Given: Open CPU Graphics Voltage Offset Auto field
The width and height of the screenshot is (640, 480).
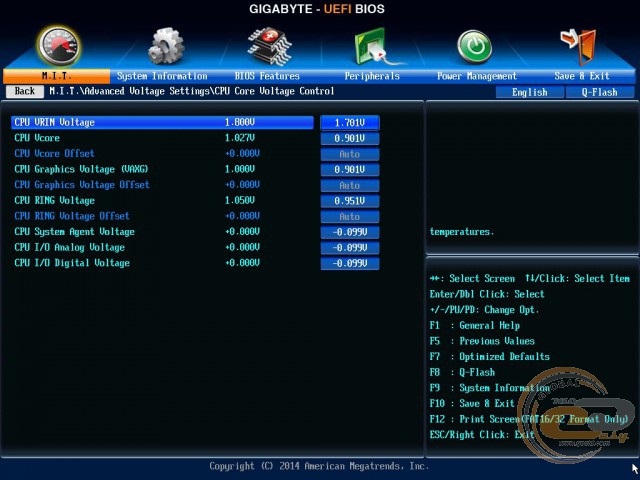Looking at the screenshot, I should [x=350, y=185].
